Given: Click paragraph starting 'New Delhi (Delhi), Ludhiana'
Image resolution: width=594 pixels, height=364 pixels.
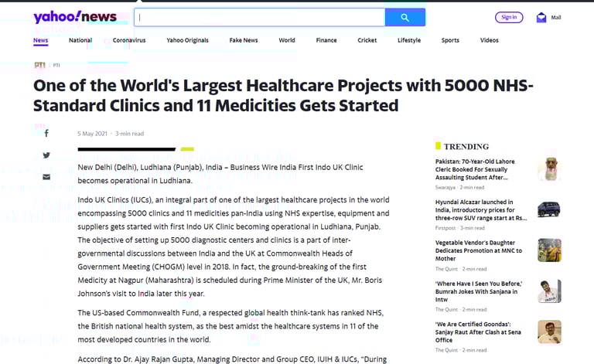Looking at the screenshot, I should [x=220, y=174].
